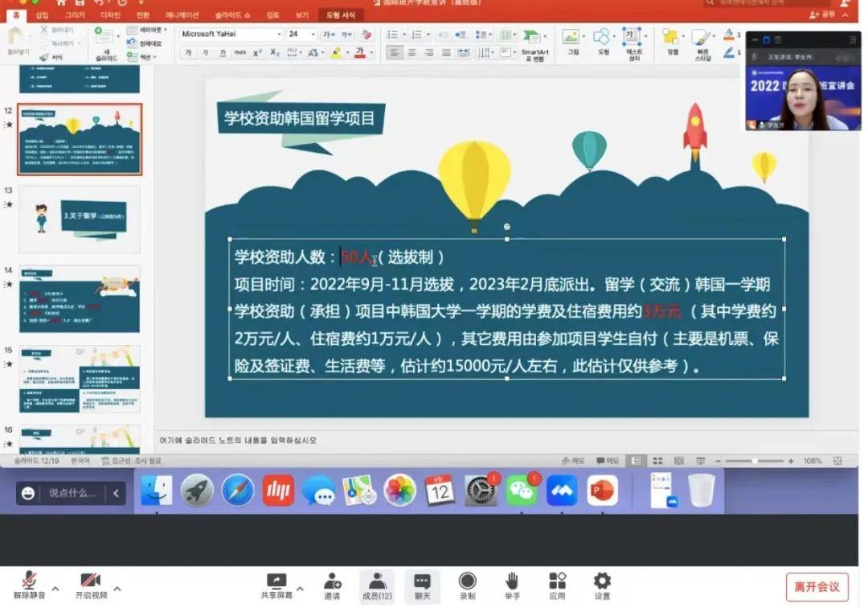
Task: Click the 离开会议 leave meeting button
Action: click(817, 586)
